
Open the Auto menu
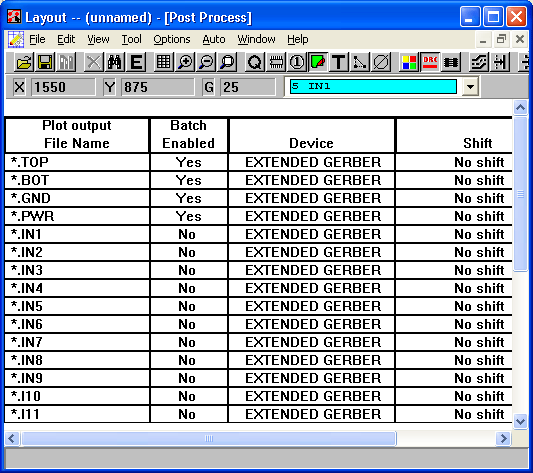tap(214, 39)
